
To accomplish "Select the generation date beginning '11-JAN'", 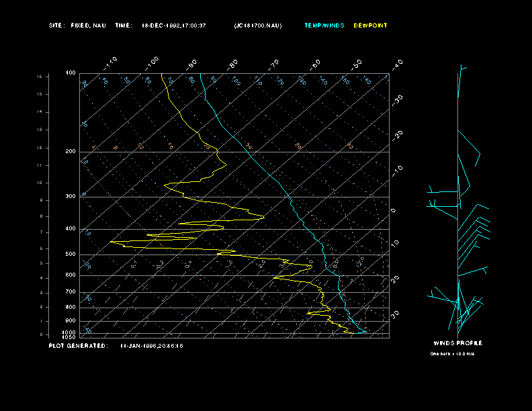I will click(152, 346).
